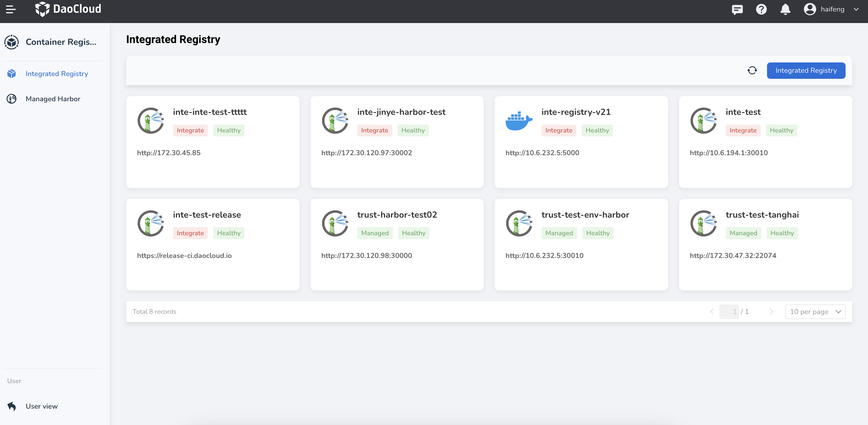
Task: Open the inte-jinye-harbor-test registry
Action: click(x=401, y=112)
